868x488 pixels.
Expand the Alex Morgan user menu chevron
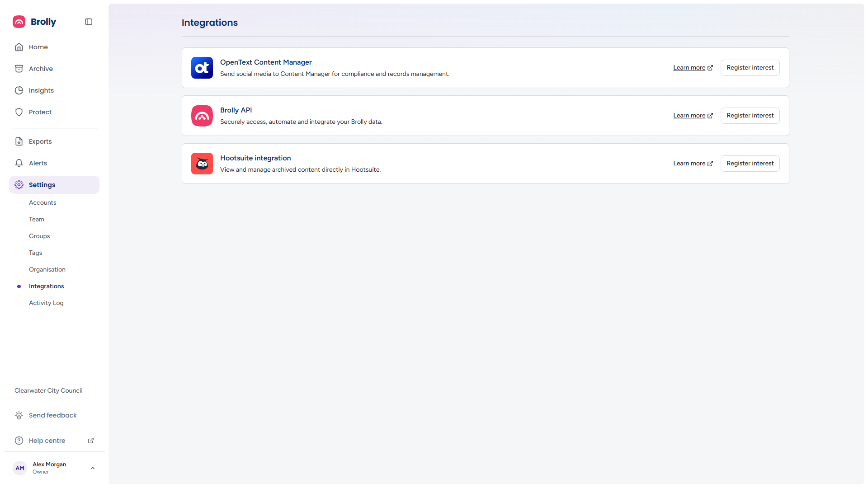click(93, 468)
